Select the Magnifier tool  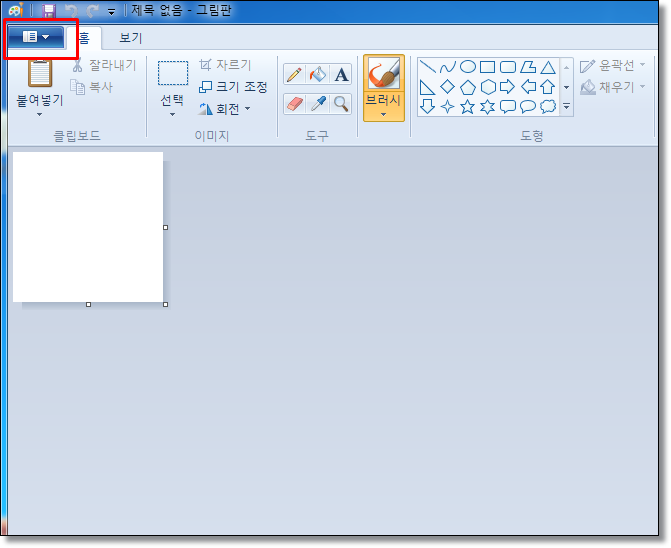point(341,104)
